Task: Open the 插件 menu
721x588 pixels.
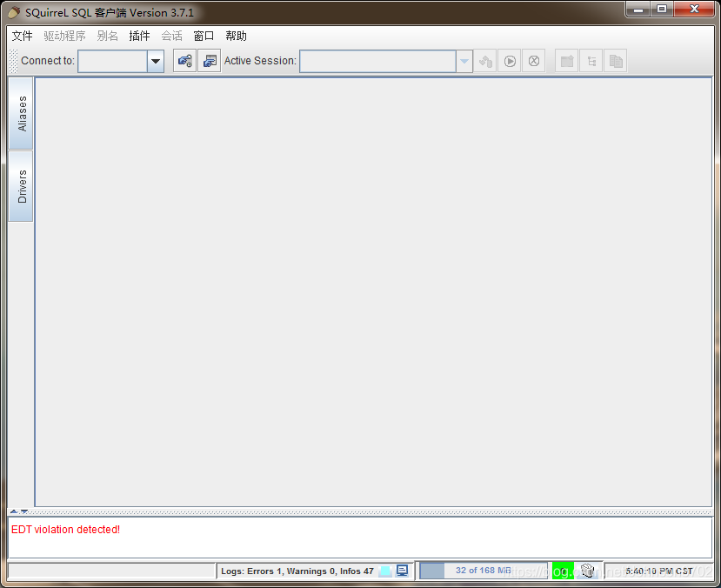Action: coord(139,36)
